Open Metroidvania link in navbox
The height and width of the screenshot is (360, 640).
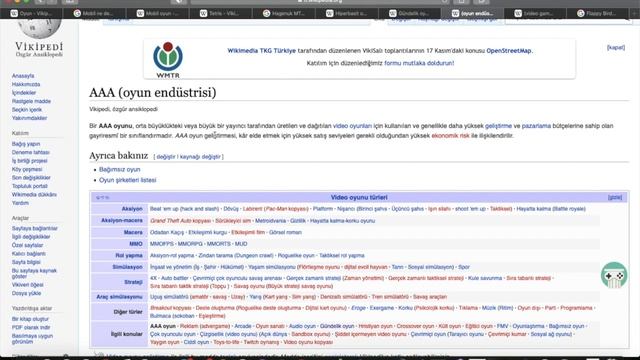click(x=270, y=220)
